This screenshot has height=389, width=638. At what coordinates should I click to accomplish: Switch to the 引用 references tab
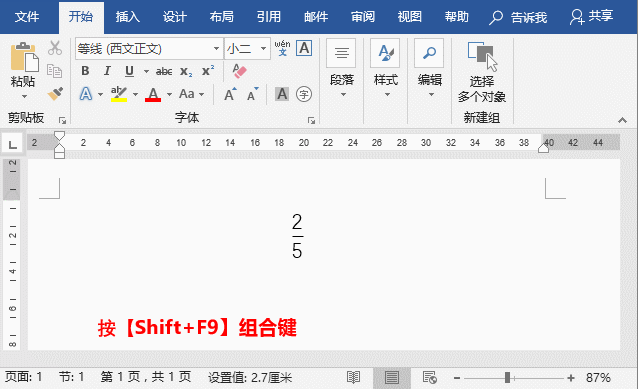(x=269, y=17)
